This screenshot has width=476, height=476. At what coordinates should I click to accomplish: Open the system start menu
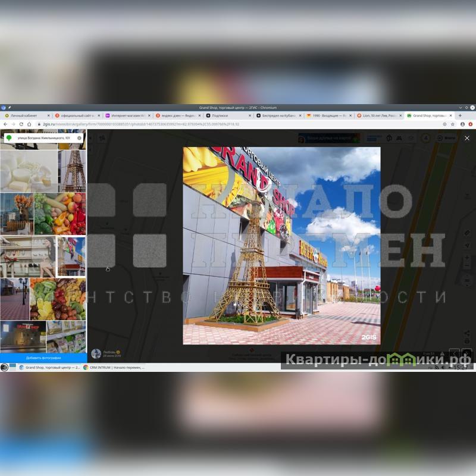tap(5, 367)
